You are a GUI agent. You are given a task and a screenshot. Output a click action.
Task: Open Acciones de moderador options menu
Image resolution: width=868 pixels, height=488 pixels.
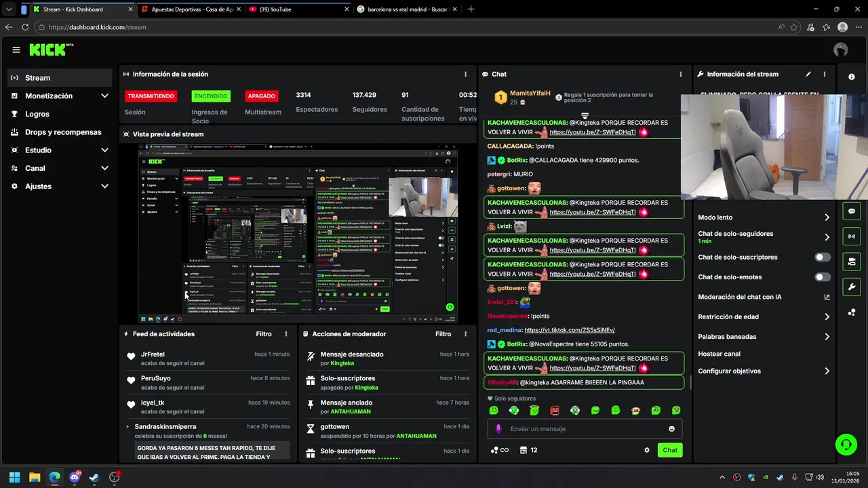[465, 334]
